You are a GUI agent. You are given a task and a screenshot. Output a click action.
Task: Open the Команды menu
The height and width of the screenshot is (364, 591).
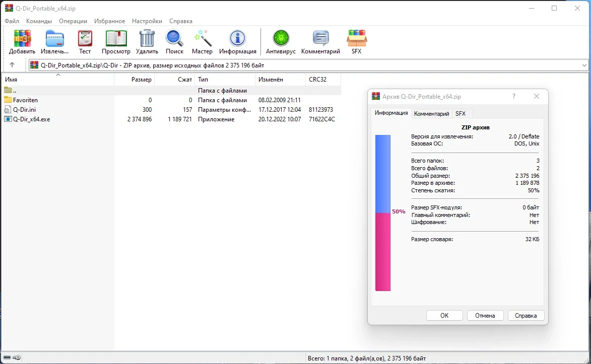point(39,21)
